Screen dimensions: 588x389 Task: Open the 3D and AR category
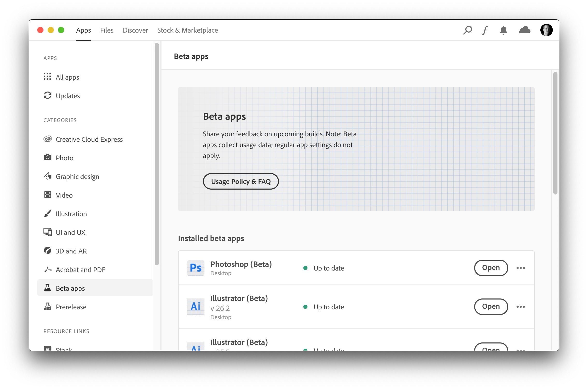(x=71, y=251)
